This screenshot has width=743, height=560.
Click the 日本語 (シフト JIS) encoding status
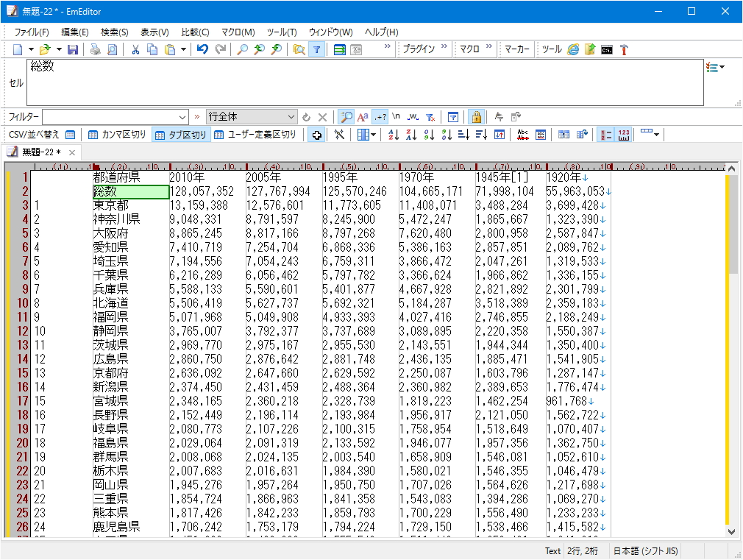(x=645, y=550)
